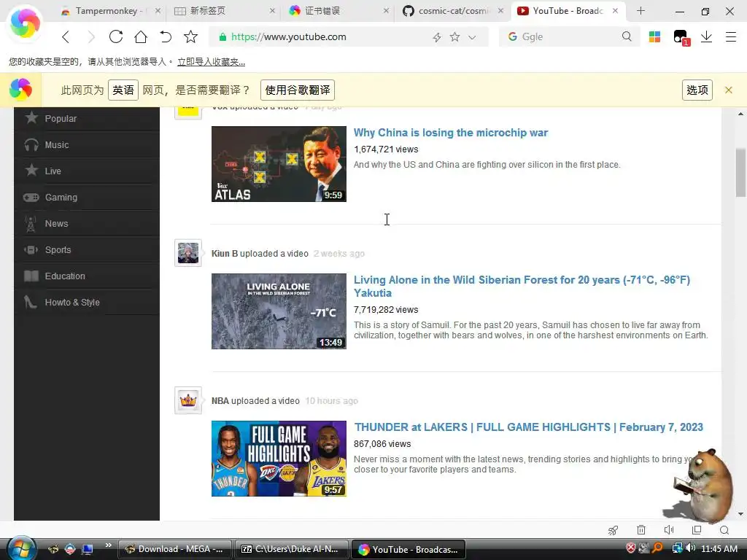Screen dimensions: 747x560
Task: Open the Education sidebar category
Action: click(87, 276)
